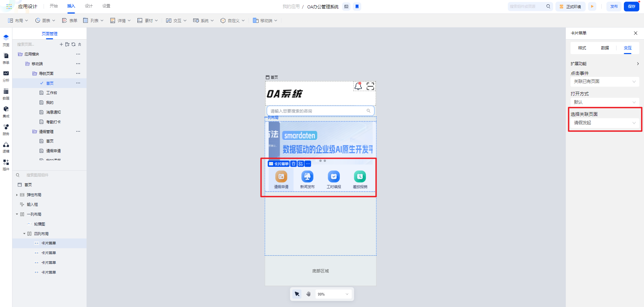
Task: Open the 表单 panel in left sidebar
Action: coord(6,58)
